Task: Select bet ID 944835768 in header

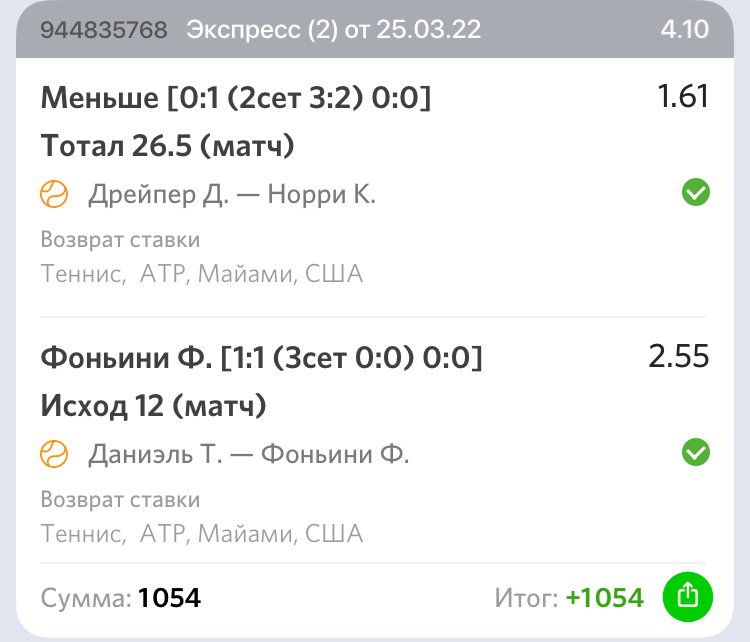Action: coord(104,30)
